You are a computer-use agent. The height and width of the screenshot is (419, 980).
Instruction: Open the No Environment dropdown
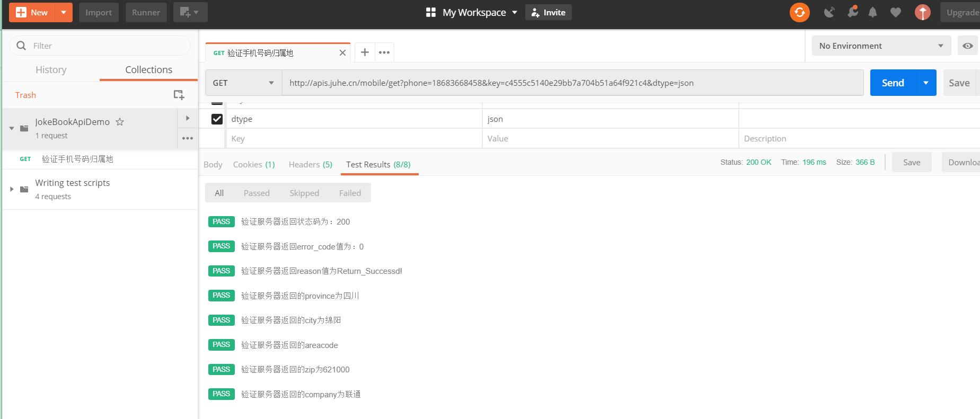(881, 46)
